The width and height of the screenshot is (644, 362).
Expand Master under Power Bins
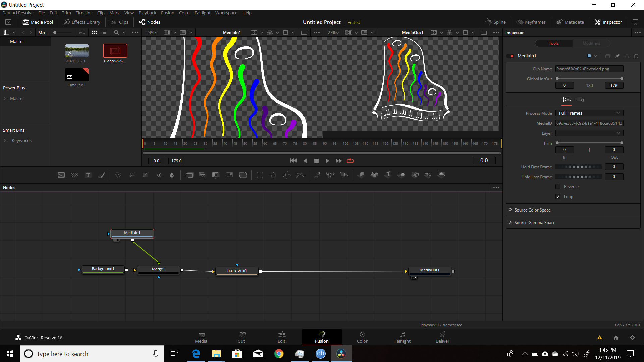pos(5,99)
